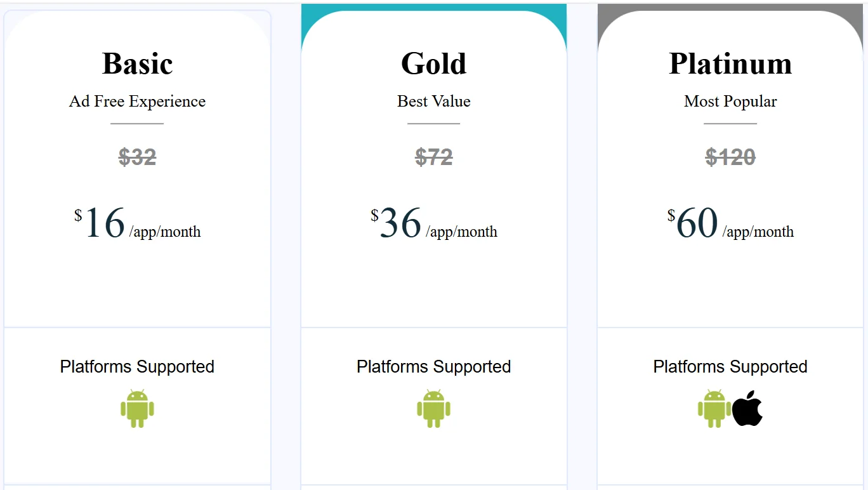Click the $16 /app/month Basic price
Image resolution: width=868 pixels, height=490 pixels.
click(x=137, y=224)
